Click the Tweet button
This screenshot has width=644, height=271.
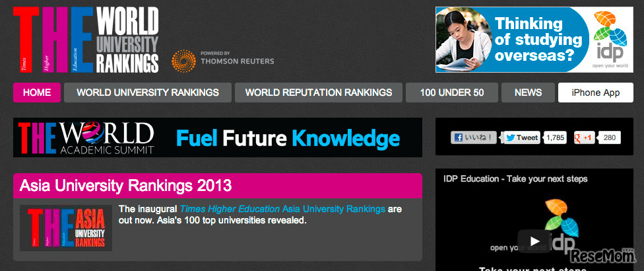522,137
